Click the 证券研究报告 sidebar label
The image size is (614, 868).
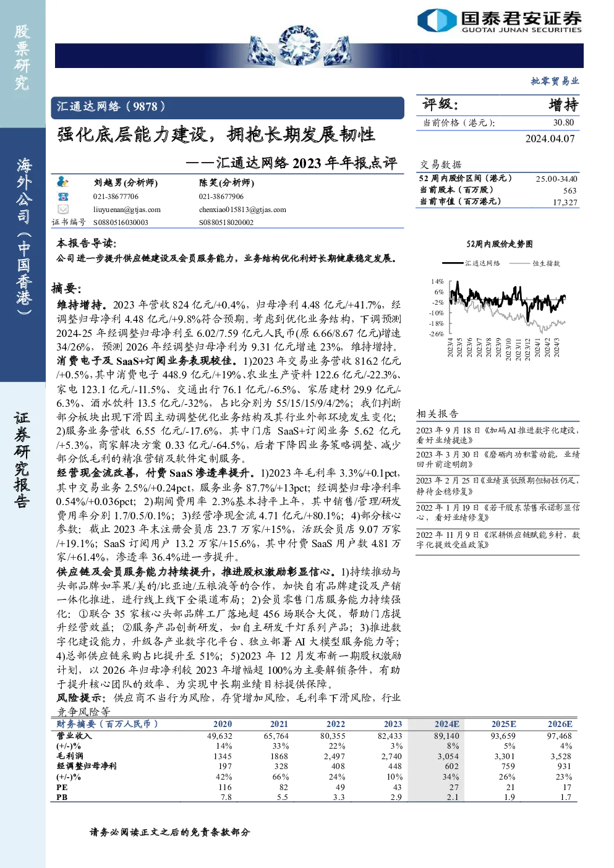click(x=22, y=459)
